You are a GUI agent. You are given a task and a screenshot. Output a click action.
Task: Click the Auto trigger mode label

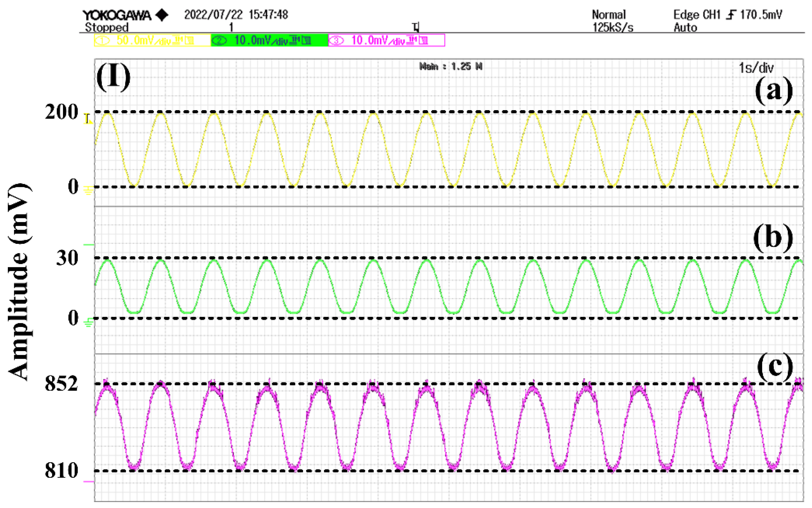[x=685, y=28]
